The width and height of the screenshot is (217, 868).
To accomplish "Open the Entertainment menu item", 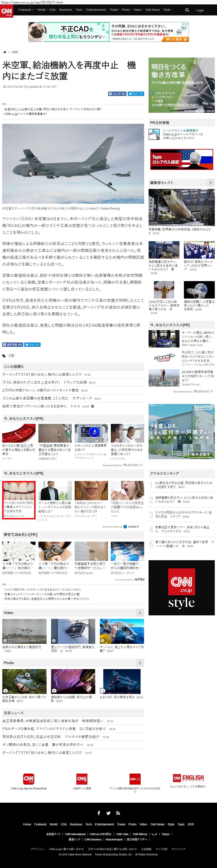I will coord(96,10).
